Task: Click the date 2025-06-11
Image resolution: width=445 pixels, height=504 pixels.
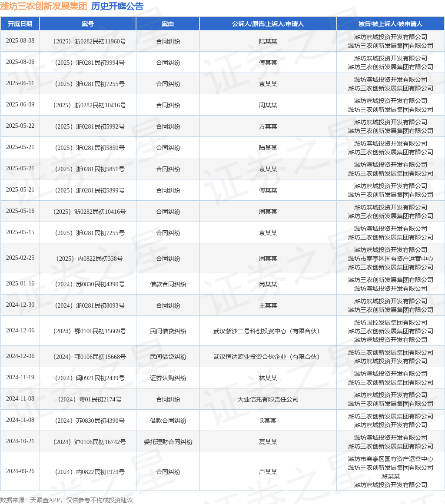Action: pyautogui.click(x=20, y=83)
